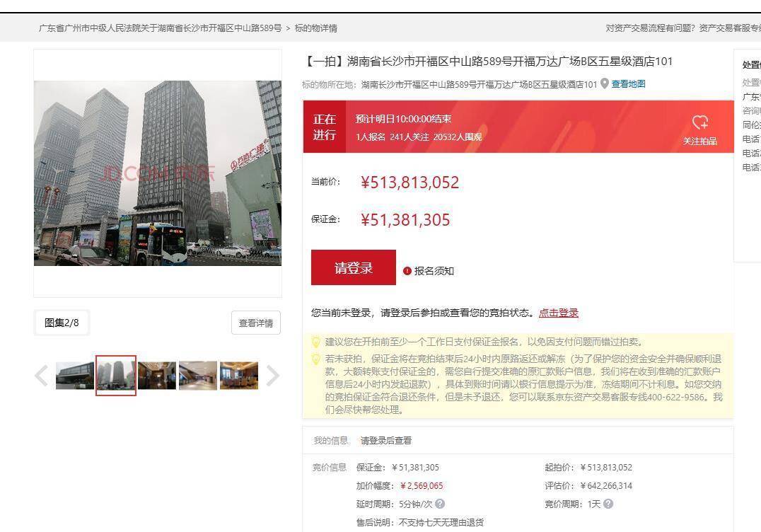Screen dimensions: 761x532
Task: Open the 报名须知 notice text
Action: point(434,271)
